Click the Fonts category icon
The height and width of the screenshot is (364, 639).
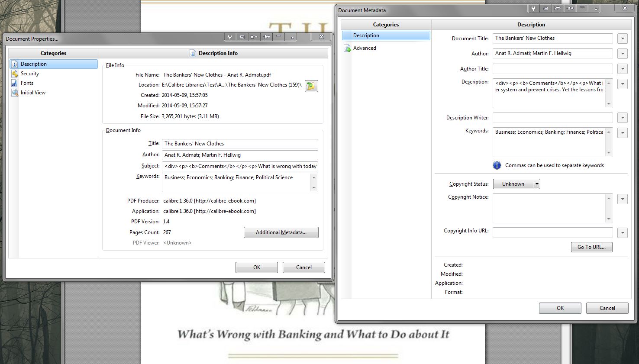[15, 83]
